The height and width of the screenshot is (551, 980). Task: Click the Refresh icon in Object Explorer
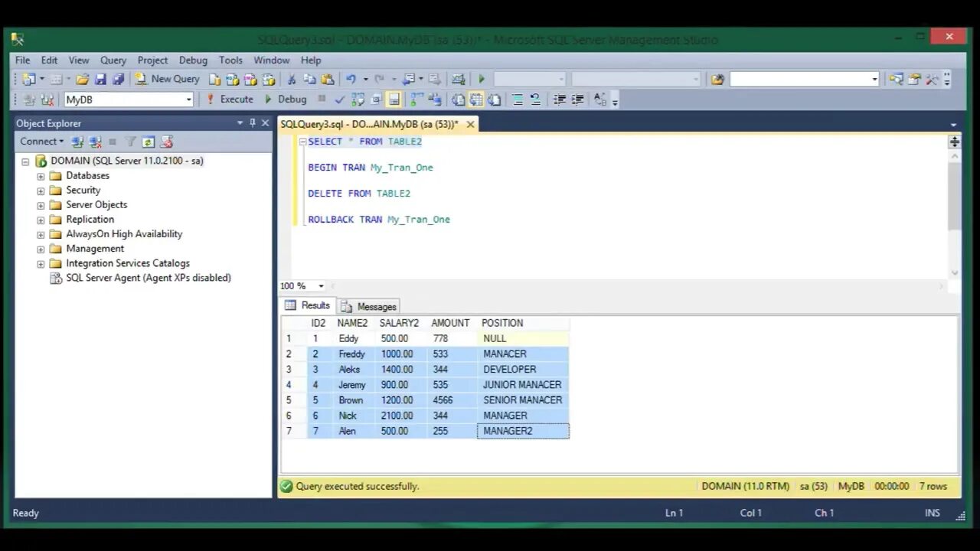149,142
